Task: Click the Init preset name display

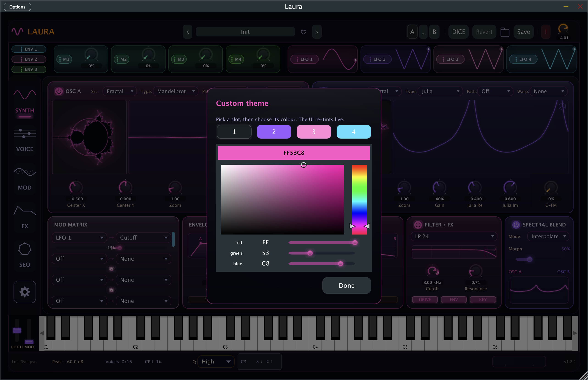Action: click(245, 32)
